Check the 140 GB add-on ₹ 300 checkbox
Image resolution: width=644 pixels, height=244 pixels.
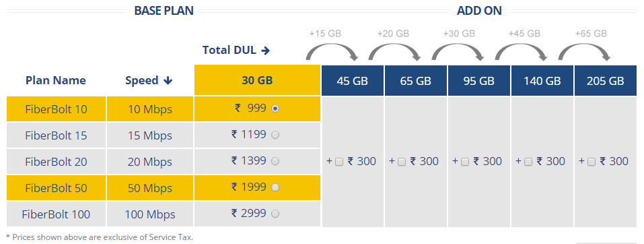(x=528, y=162)
